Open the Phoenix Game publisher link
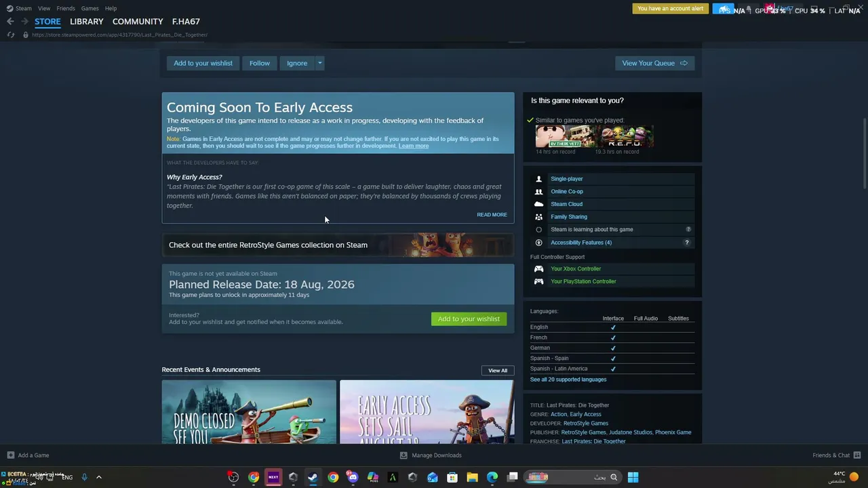Image resolution: width=868 pixels, height=488 pixels. (673, 432)
